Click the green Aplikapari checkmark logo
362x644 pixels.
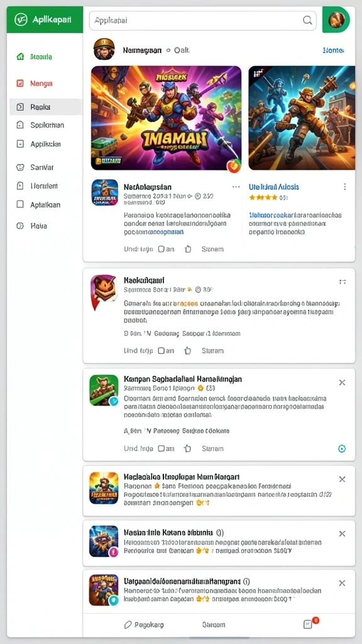(21, 19)
